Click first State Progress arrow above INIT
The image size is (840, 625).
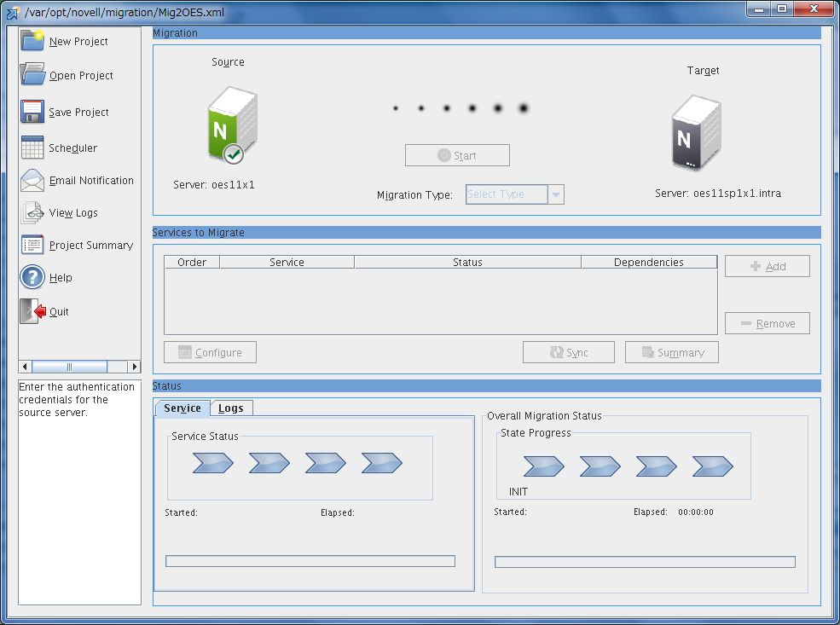click(x=543, y=466)
